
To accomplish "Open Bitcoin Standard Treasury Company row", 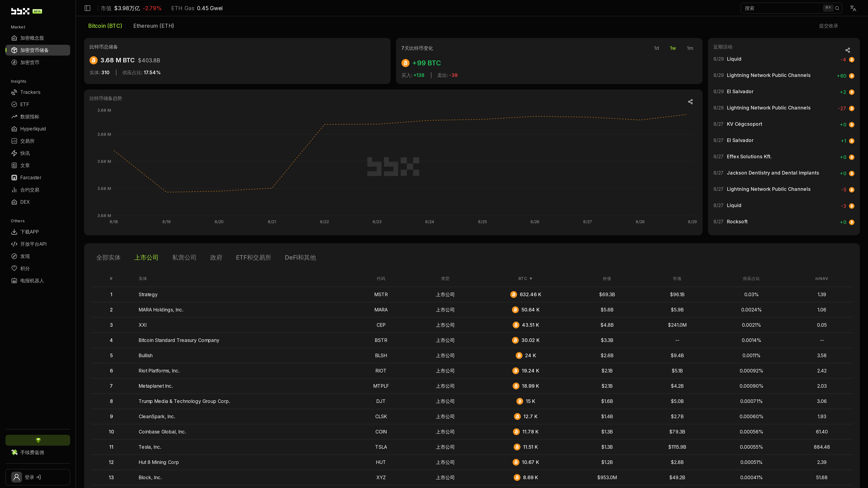I will (x=472, y=340).
